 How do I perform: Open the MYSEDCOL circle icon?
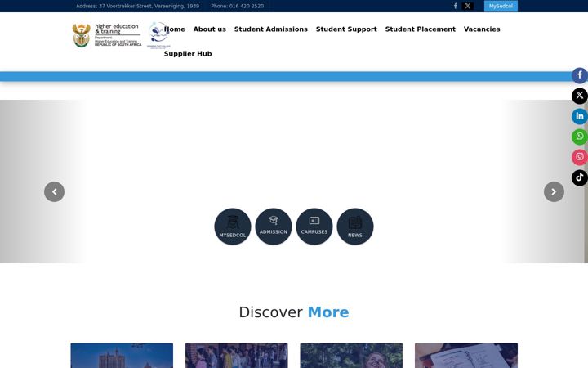[x=233, y=227]
